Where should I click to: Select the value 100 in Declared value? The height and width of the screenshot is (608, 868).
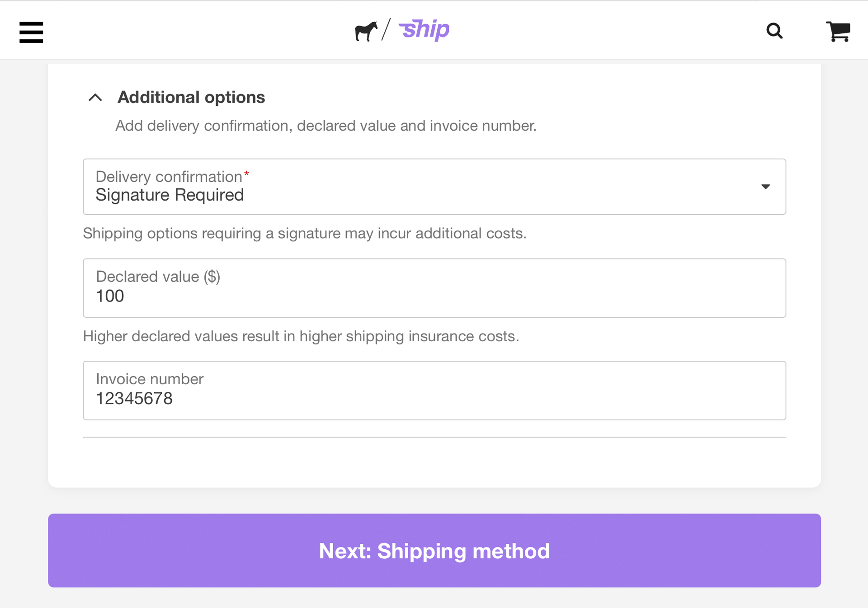pyautogui.click(x=110, y=296)
